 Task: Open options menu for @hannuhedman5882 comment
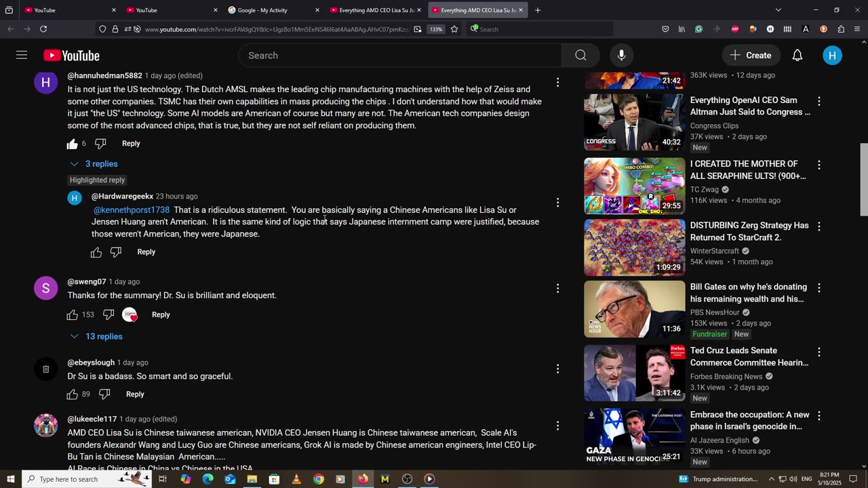point(557,82)
